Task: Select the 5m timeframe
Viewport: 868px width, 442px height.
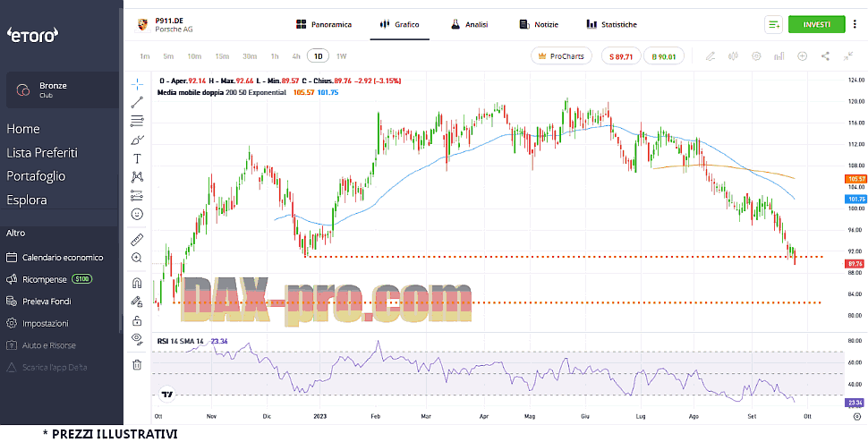Action: [x=168, y=55]
